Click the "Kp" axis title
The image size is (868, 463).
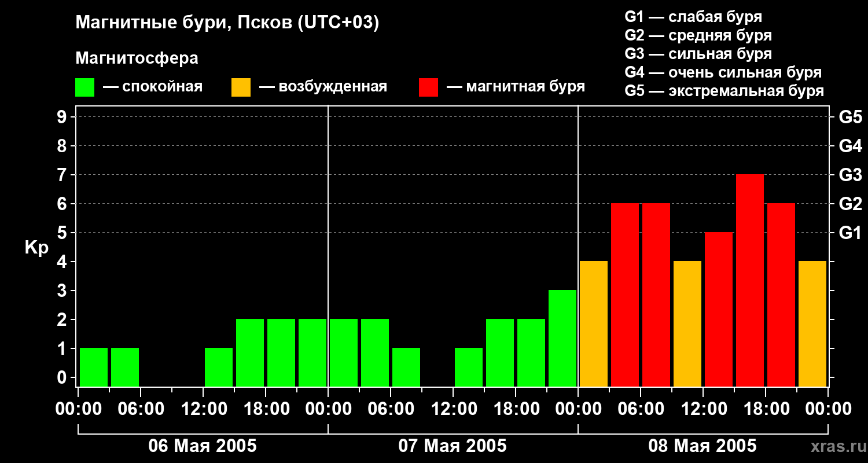point(37,248)
